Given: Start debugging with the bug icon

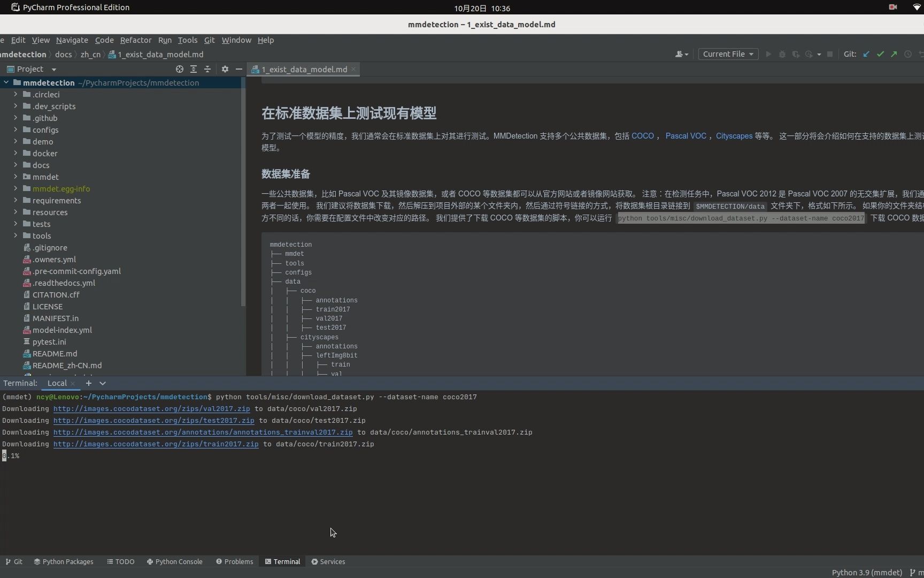Looking at the screenshot, I should [782, 54].
